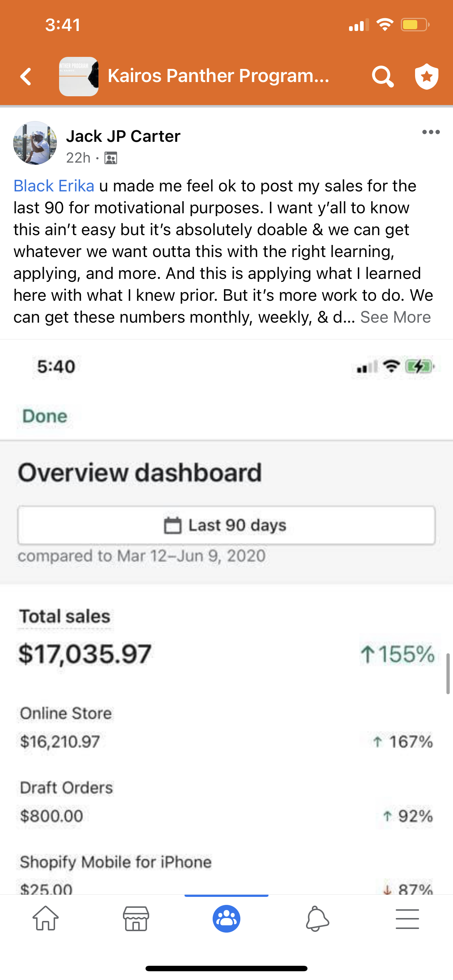
Task: Open the hamburger menu tab
Action: point(407,918)
